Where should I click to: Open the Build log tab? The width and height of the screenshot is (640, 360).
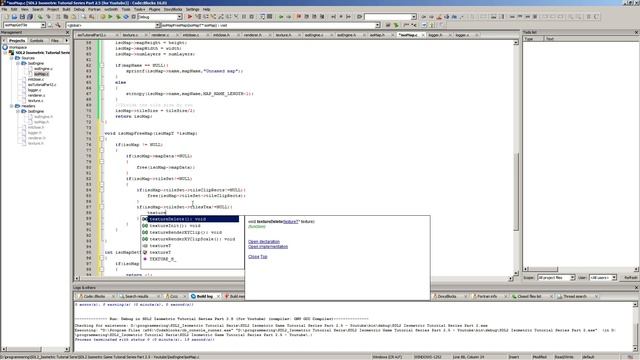tap(204, 296)
